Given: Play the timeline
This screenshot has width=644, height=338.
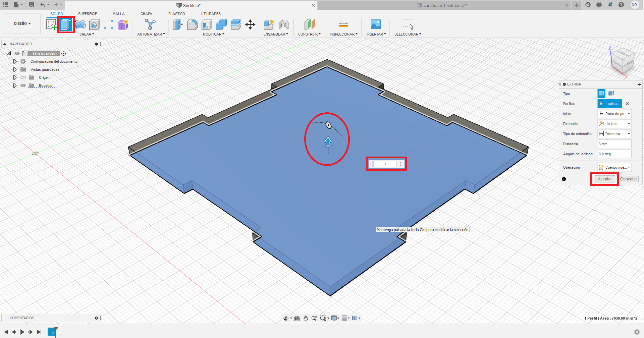Looking at the screenshot, I should (22, 332).
